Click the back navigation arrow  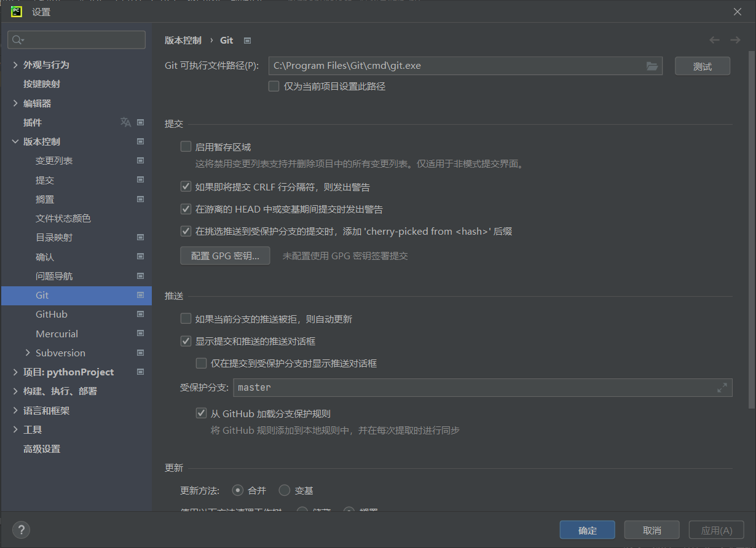click(x=714, y=40)
